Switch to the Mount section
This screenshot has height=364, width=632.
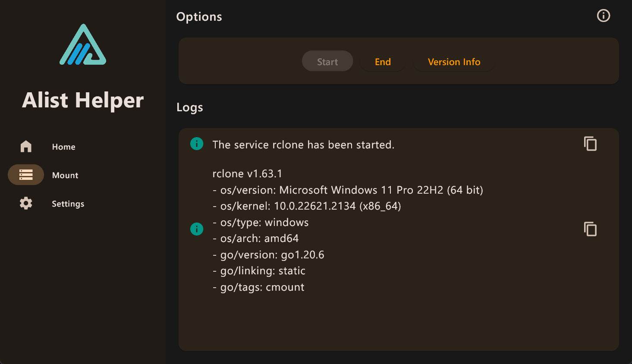point(65,175)
